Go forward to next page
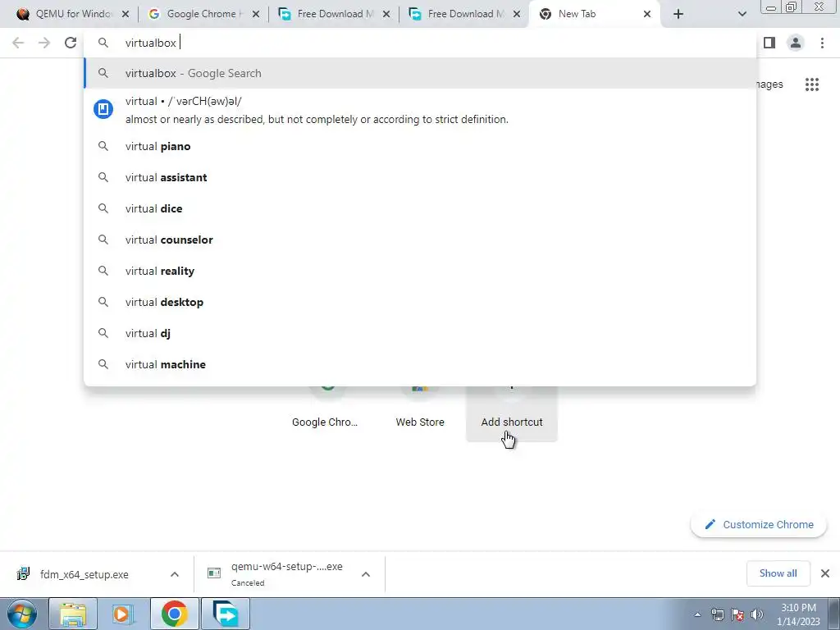This screenshot has height=630, width=840. click(44, 43)
